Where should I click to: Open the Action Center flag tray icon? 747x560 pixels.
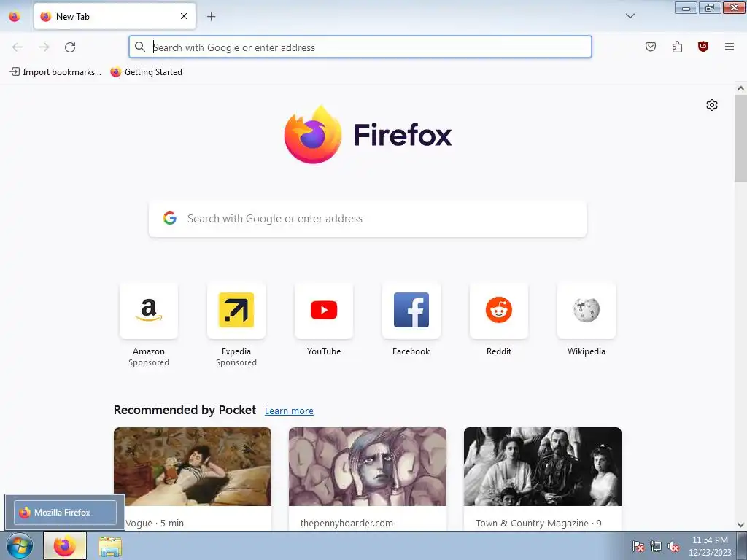tap(638, 546)
